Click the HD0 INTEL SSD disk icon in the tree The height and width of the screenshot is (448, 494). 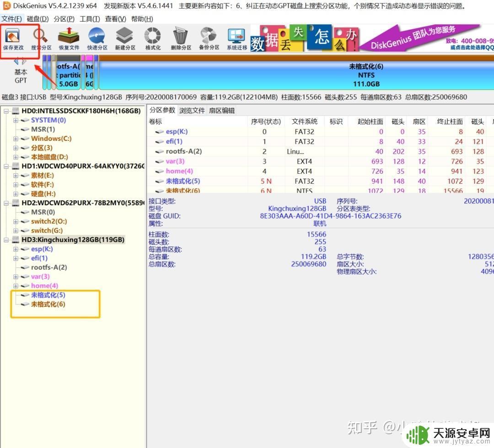click(16, 111)
